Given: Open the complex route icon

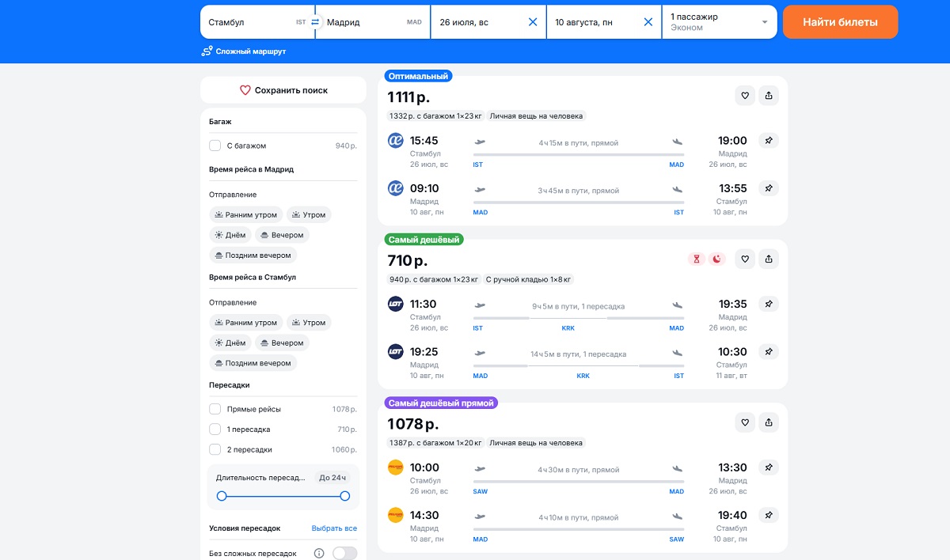Looking at the screenshot, I should pyautogui.click(x=207, y=51).
